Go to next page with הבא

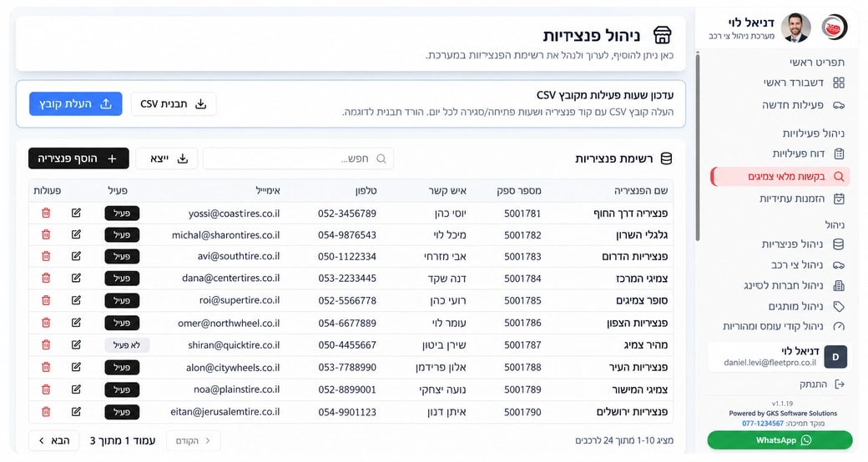[x=54, y=440]
